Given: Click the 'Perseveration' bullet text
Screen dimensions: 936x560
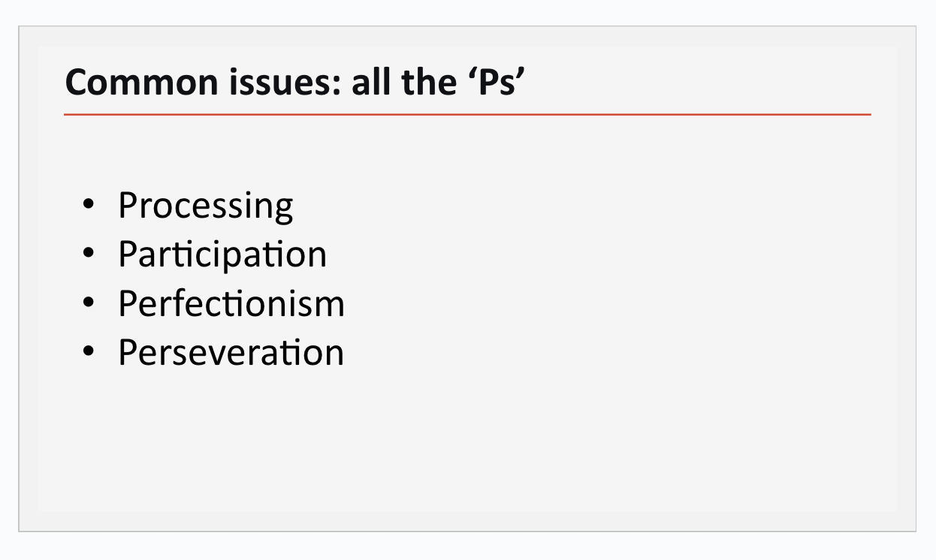Looking at the screenshot, I should pyautogui.click(x=231, y=352).
